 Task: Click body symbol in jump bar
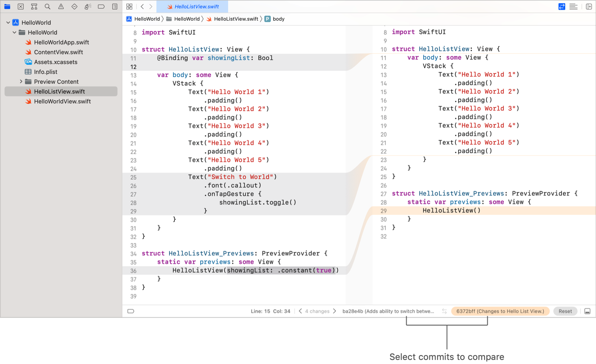274,19
